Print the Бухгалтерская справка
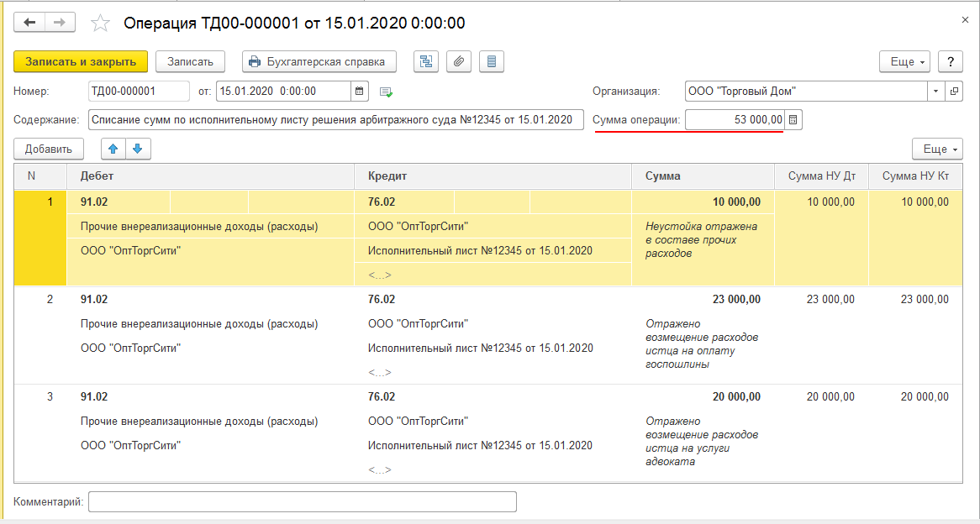Screen dimensions: 980x524 [x=319, y=61]
